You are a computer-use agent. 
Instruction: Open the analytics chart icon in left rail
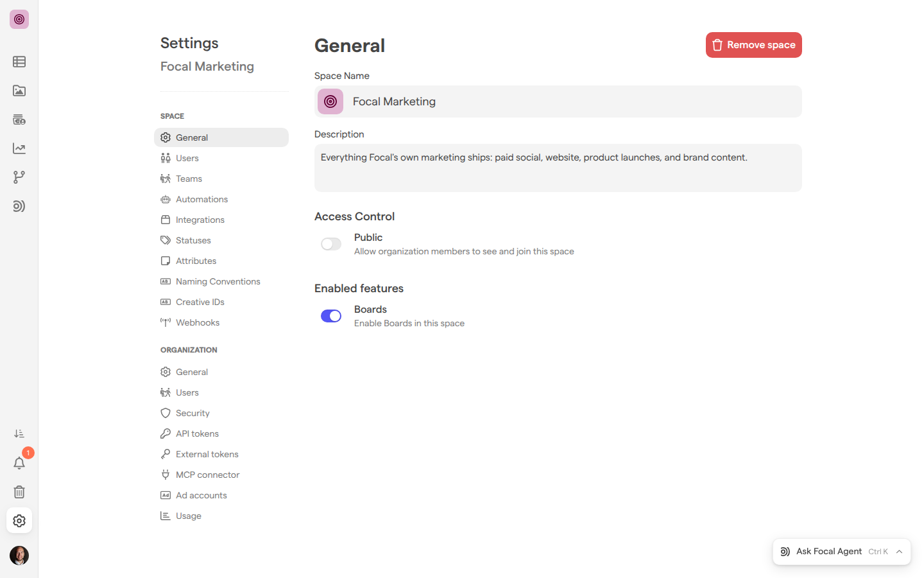pos(19,148)
